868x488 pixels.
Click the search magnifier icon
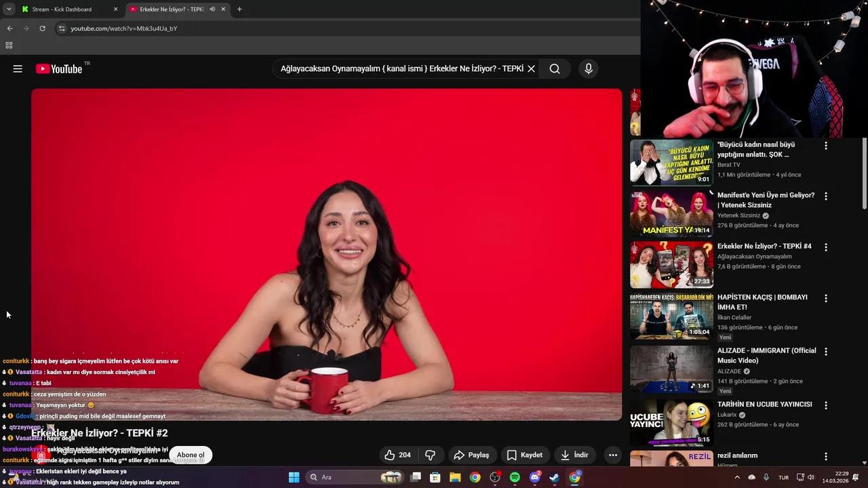coord(555,68)
